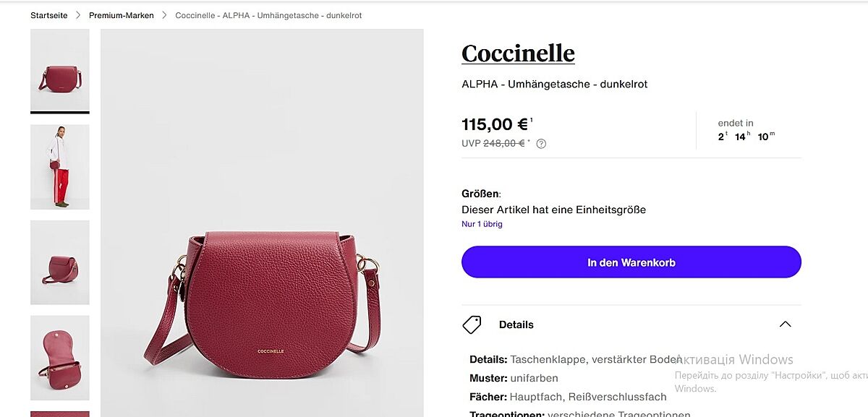Click the Nur 1 übrig stock notice
The image size is (868, 417).
(x=482, y=224)
